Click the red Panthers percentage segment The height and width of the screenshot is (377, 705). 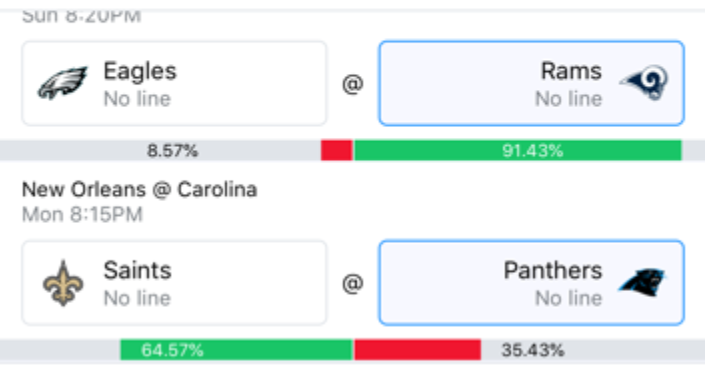417,350
